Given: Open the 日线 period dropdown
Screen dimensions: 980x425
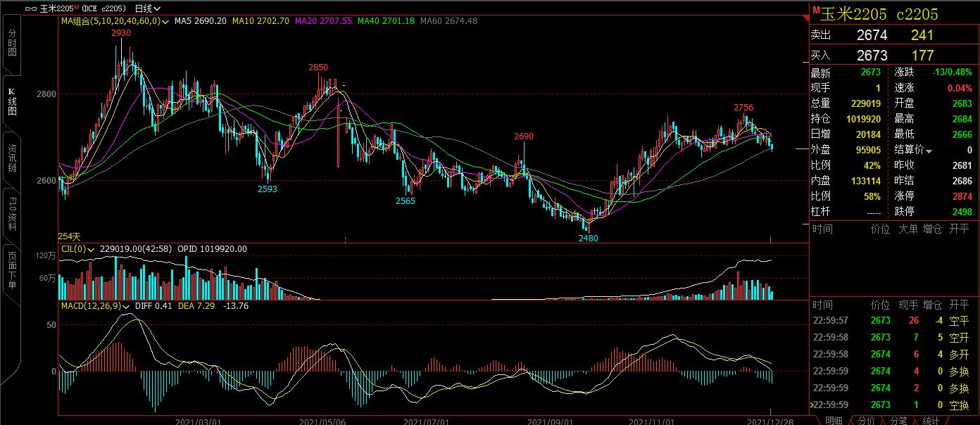Looking at the screenshot, I should 146,8.
